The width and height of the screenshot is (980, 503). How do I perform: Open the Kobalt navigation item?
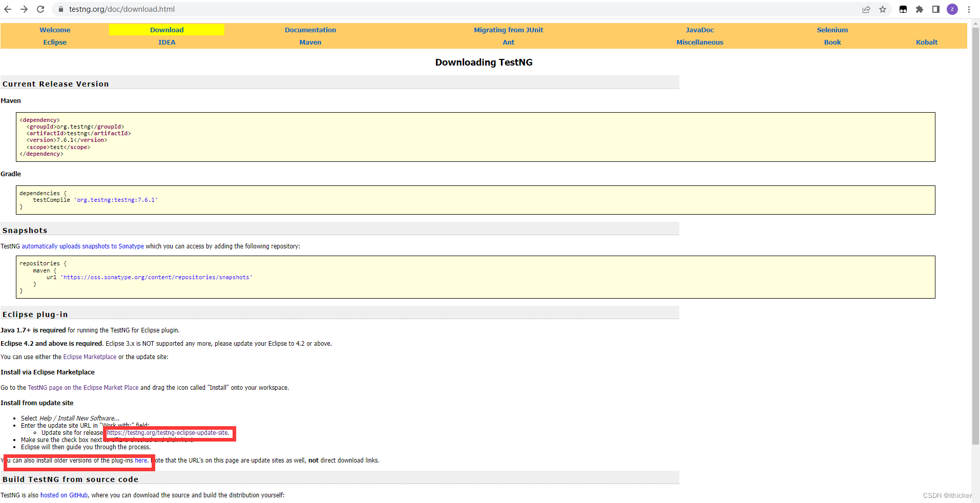(x=926, y=42)
